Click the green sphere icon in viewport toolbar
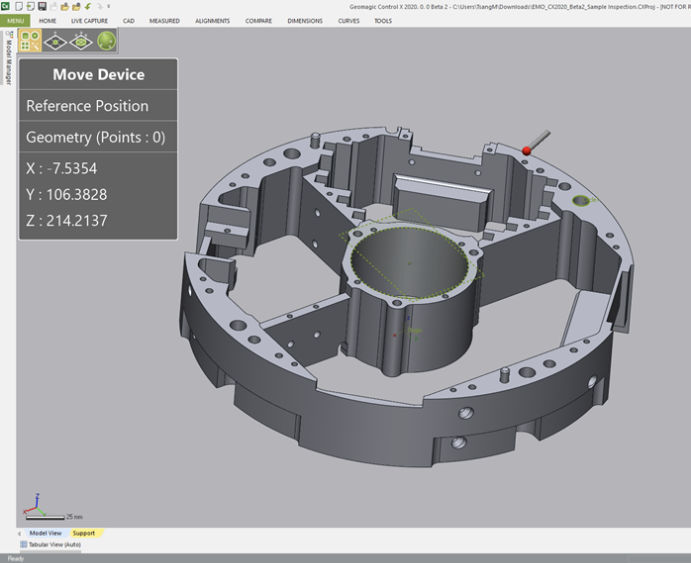 tap(106, 42)
